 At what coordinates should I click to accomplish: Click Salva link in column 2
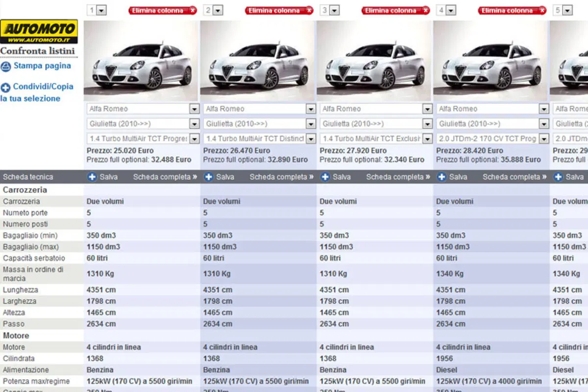[225, 177]
